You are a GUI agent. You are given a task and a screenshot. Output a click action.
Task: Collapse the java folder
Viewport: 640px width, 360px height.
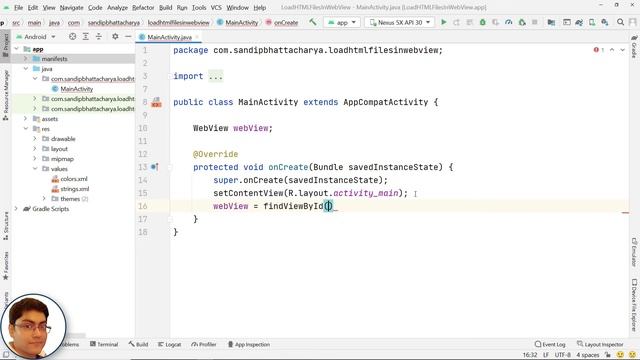(x=26, y=69)
